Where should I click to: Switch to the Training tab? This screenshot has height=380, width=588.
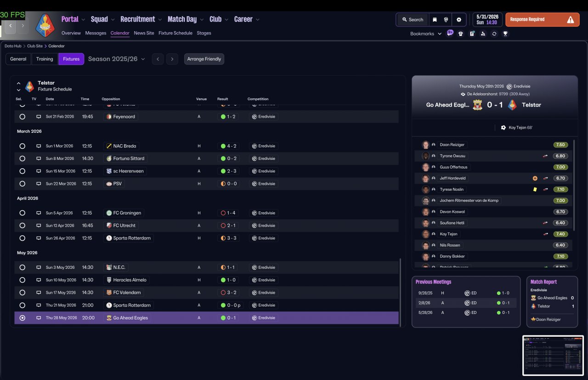[45, 59]
